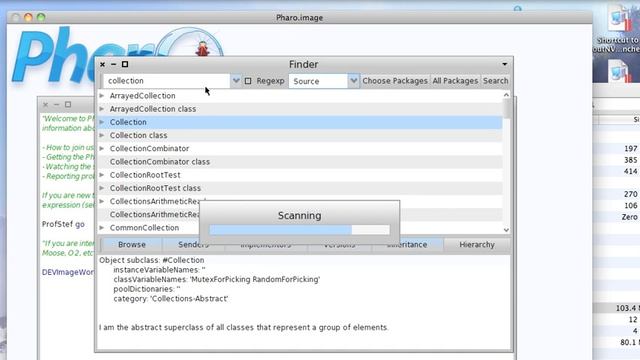Click the results list scrollbar thumb
The height and width of the screenshot is (360, 640).
[x=506, y=109]
